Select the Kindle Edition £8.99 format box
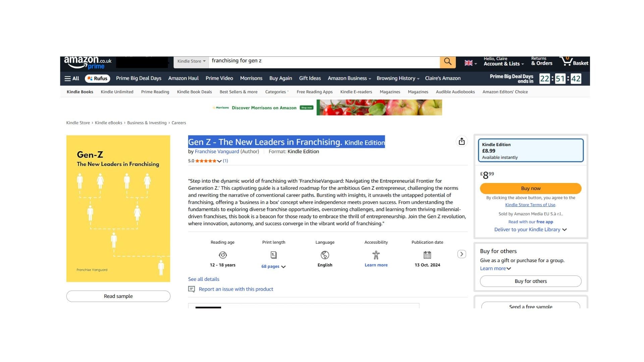 [530, 150]
